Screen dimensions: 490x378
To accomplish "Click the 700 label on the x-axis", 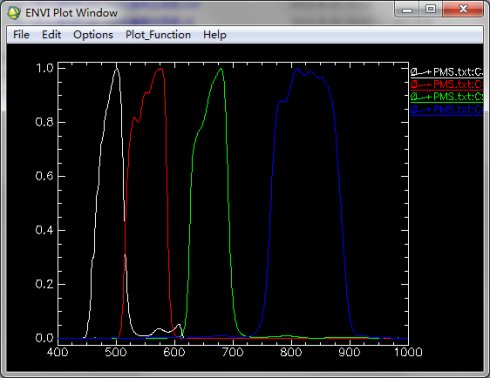I will pos(233,352).
